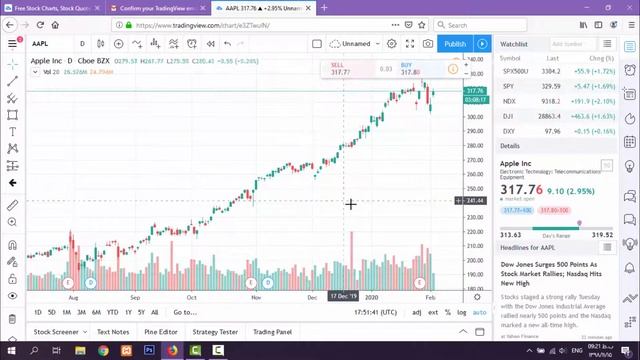Select the 1D time range
This screenshot has height=360, width=640.
tap(38, 312)
